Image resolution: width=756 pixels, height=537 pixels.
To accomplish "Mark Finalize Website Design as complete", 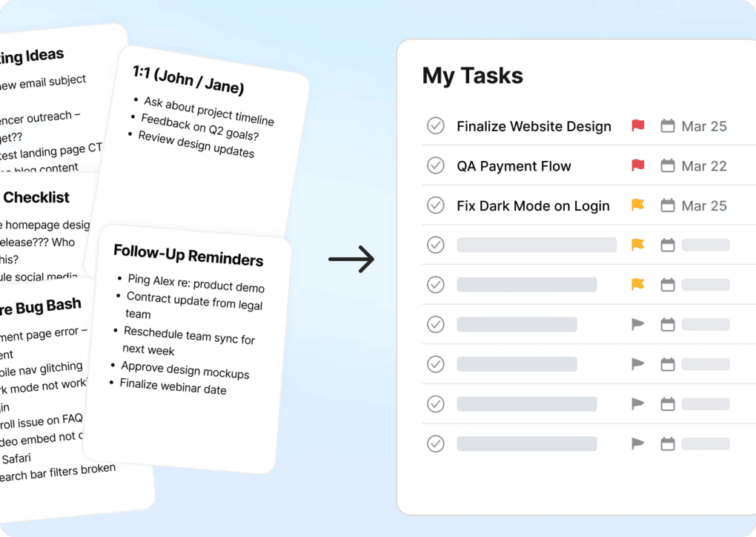I will click(436, 126).
